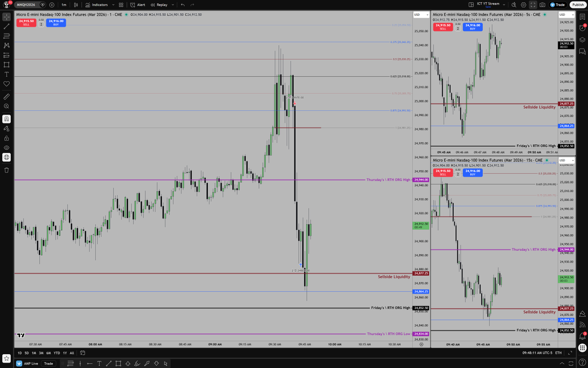The width and height of the screenshot is (588, 368).
Task: Remove all drawings with the trash icon
Action: click(6, 169)
